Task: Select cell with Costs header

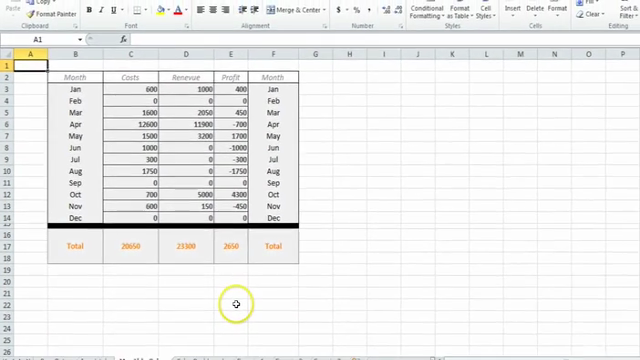Action: (x=131, y=78)
